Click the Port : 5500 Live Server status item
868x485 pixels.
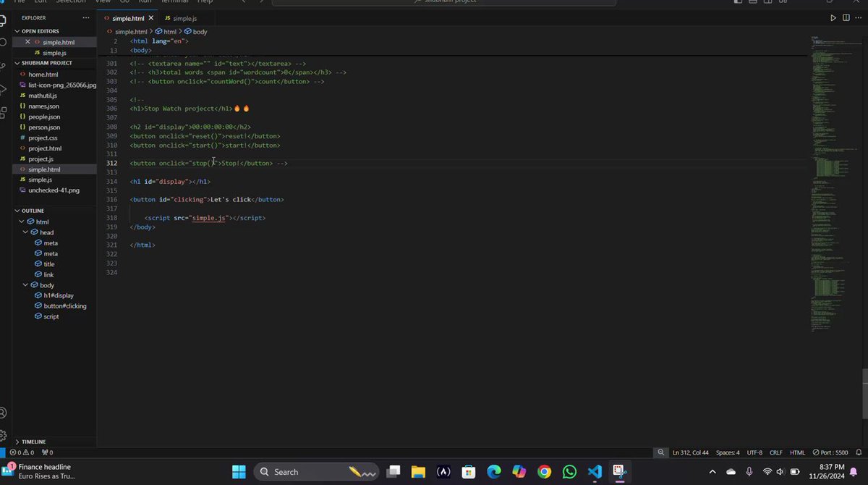[x=830, y=452]
